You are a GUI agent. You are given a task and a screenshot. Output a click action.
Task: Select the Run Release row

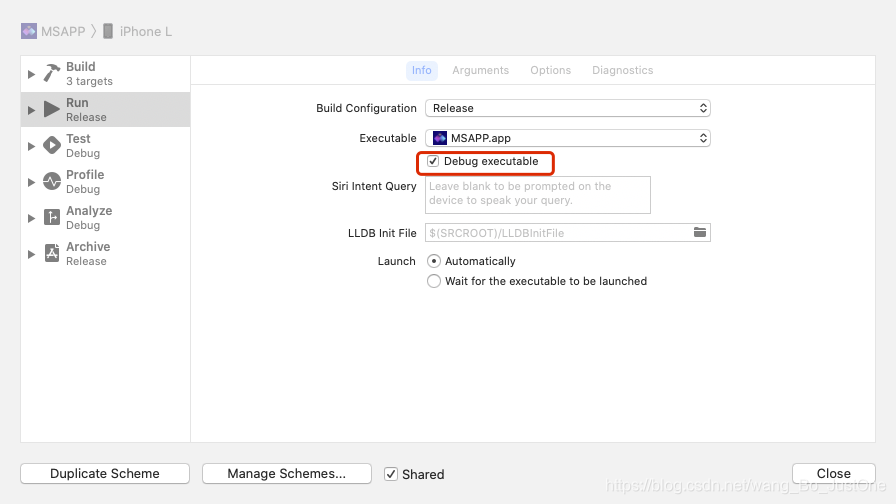(x=106, y=110)
